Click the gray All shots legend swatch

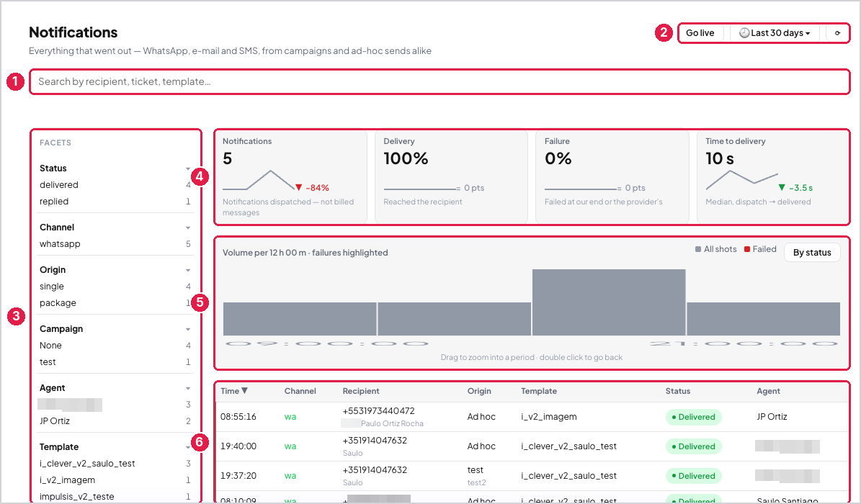click(x=698, y=249)
